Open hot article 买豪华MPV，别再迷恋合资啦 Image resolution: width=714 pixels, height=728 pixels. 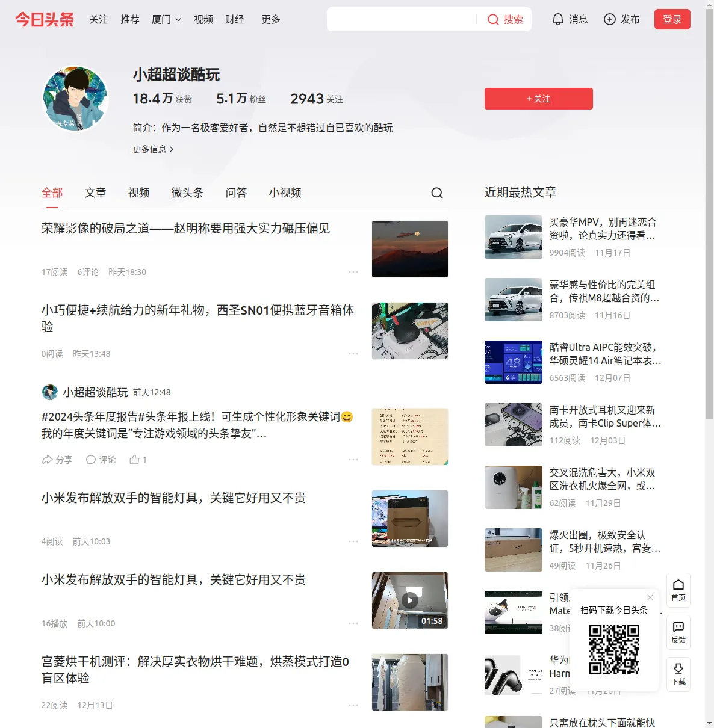click(x=603, y=229)
